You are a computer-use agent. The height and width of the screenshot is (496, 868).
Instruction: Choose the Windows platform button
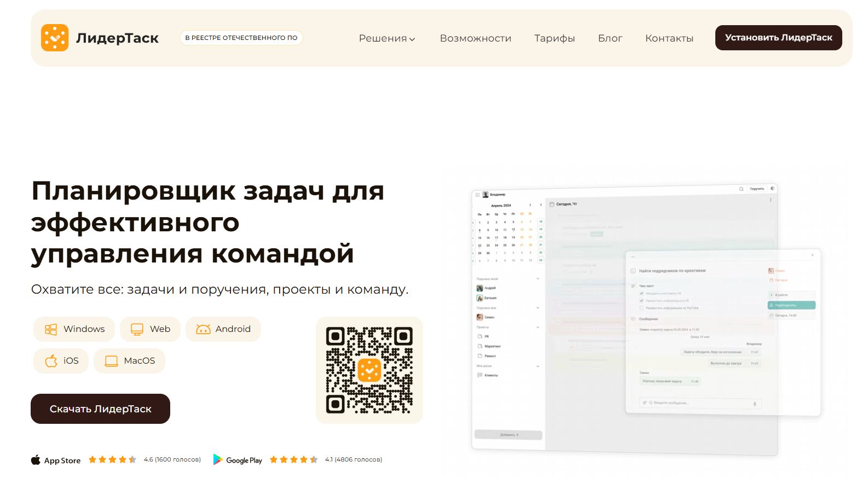coord(74,329)
